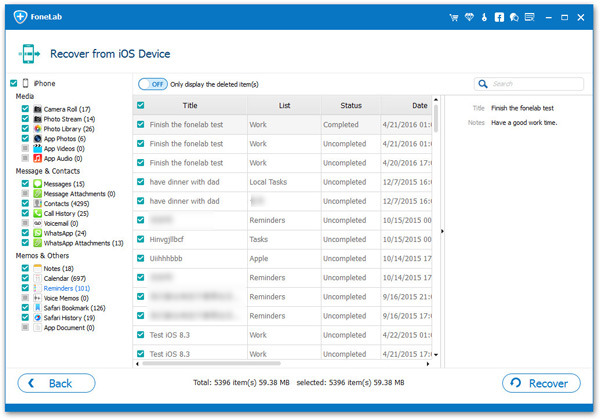The height and width of the screenshot is (419, 600).
Task: Click Have a good work time note text
Action: coord(524,122)
